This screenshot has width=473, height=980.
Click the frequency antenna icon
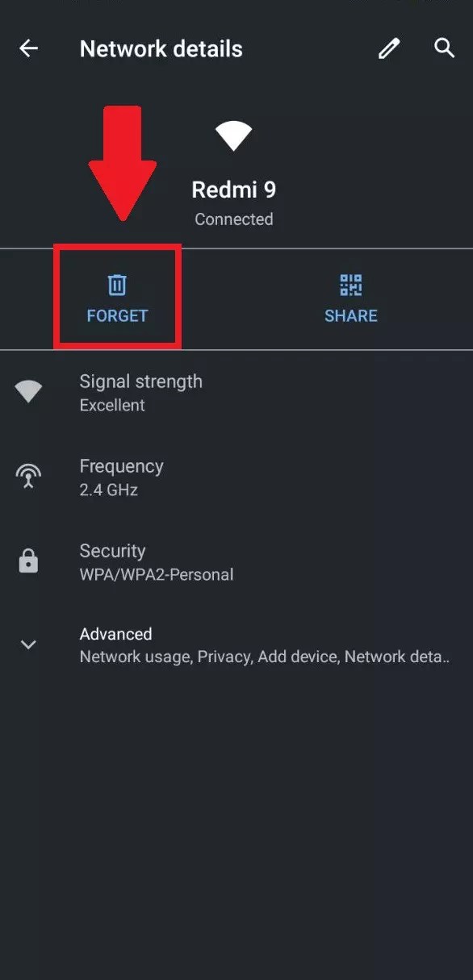click(28, 476)
